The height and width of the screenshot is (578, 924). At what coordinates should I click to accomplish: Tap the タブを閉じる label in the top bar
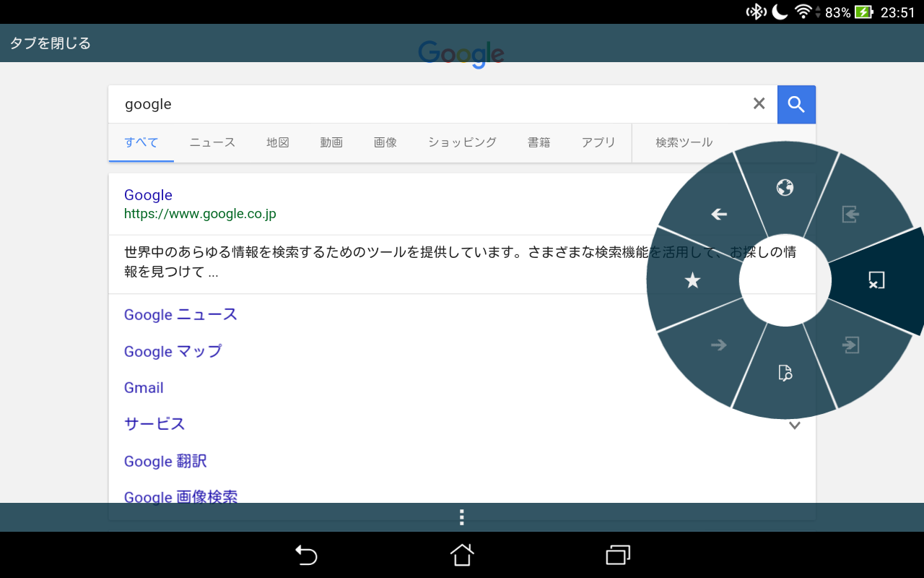pyautogui.click(x=50, y=43)
